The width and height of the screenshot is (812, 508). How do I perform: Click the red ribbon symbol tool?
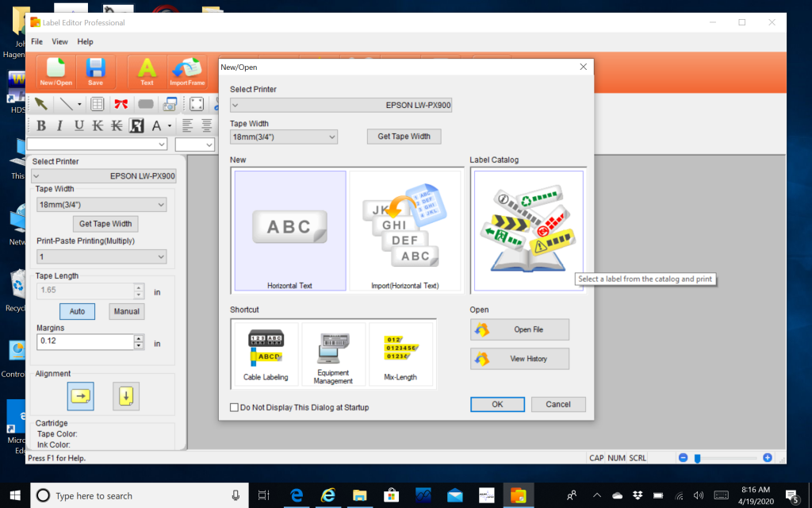tap(121, 104)
